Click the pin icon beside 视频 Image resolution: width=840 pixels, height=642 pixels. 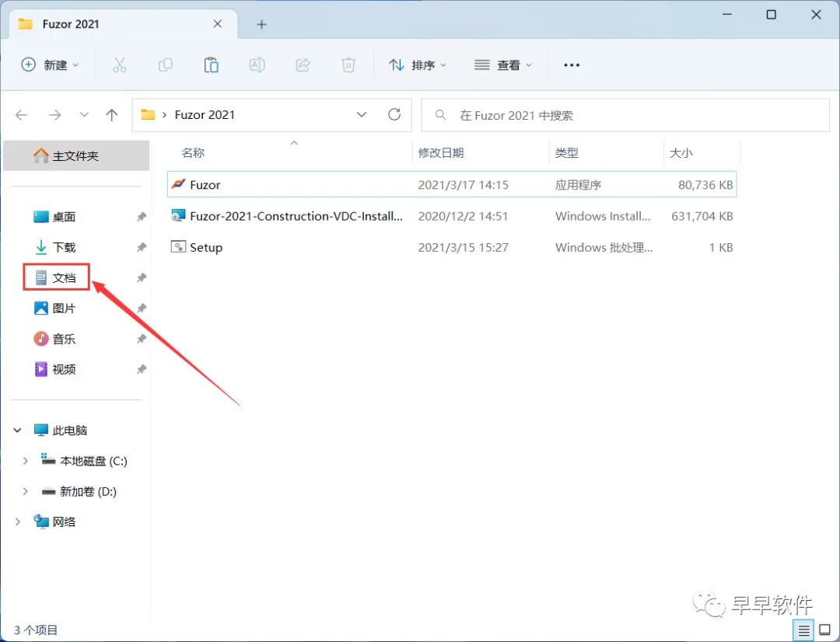142,369
